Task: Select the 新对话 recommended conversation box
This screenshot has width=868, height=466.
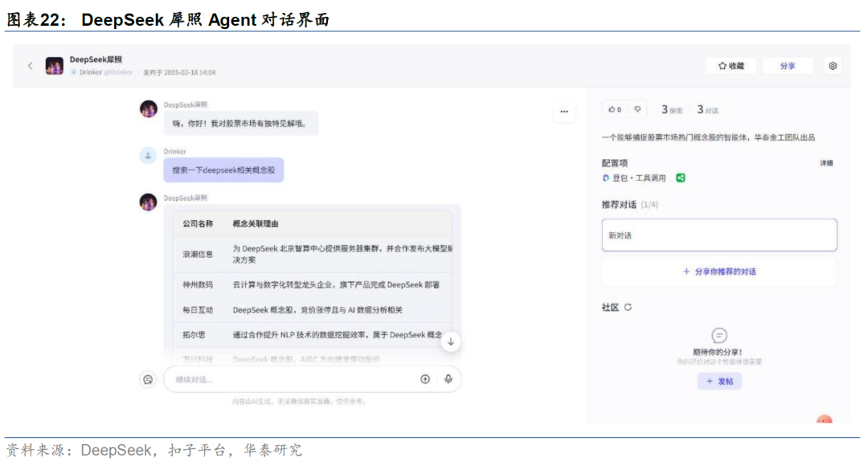Action: (x=719, y=235)
